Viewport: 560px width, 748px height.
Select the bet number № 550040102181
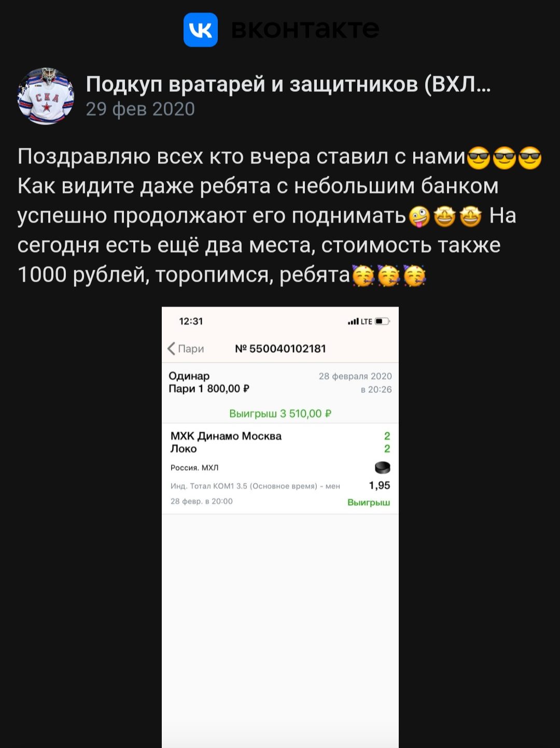(x=281, y=349)
